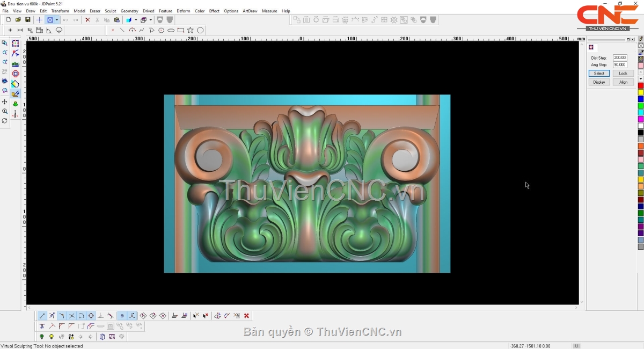Pick the star shape drawing tool
This screenshot has width=644, height=349.
tap(191, 31)
